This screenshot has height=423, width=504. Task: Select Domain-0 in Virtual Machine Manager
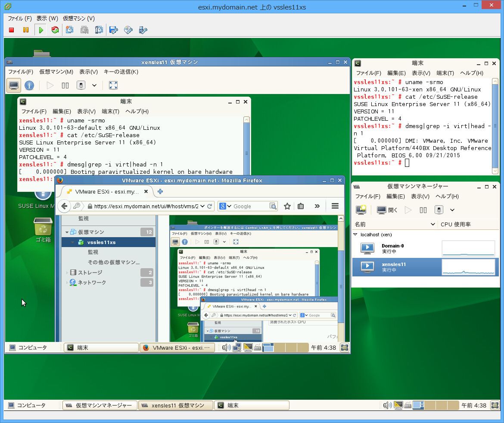tap(426, 248)
